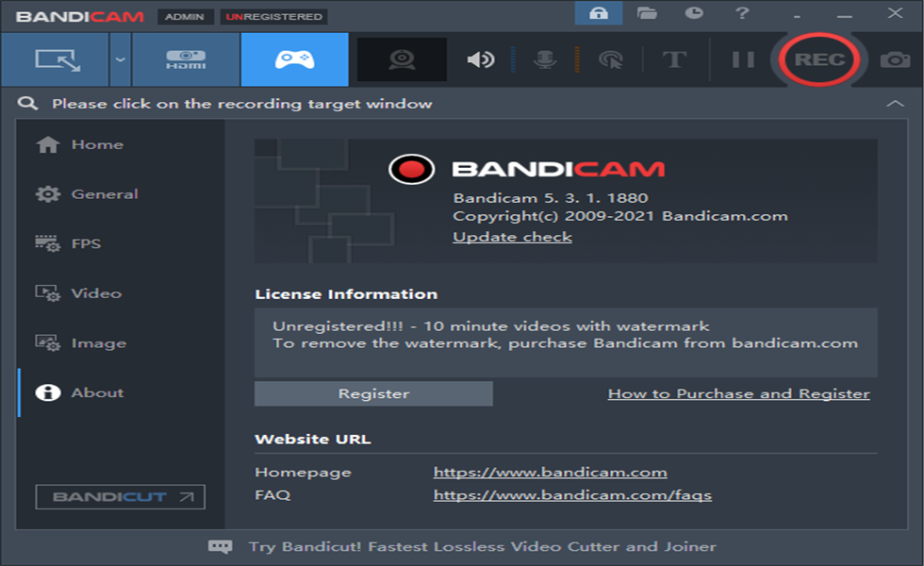Switch to compact mode via small dash
924x566 pixels.
[797, 15]
